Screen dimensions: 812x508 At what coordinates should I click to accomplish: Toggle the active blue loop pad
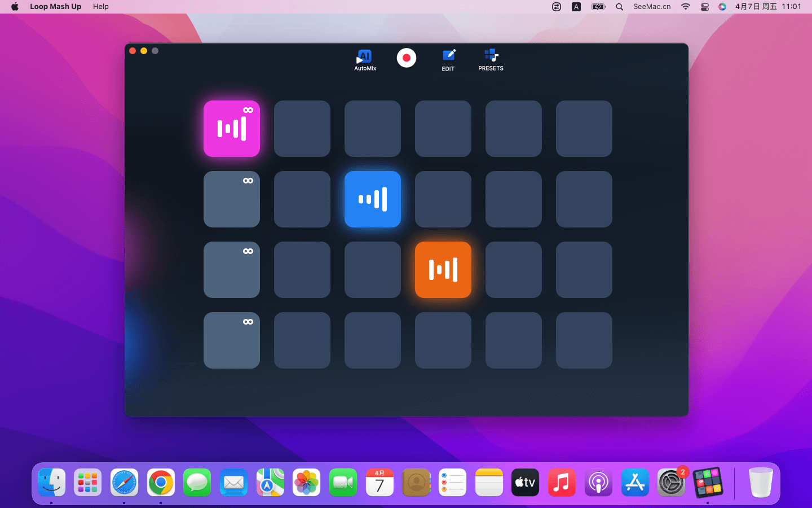[372, 199]
